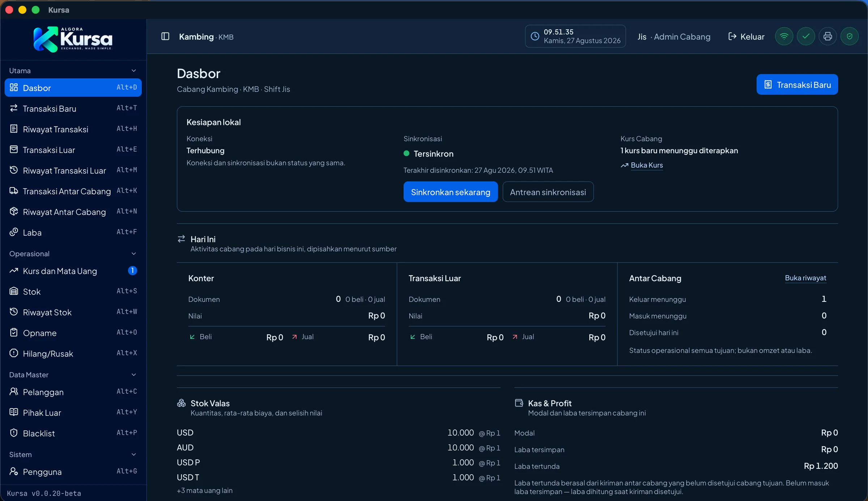The width and height of the screenshot is (868, 501).
Task: Open Riwayat Antar Cabang
Action: click(73, 211)
